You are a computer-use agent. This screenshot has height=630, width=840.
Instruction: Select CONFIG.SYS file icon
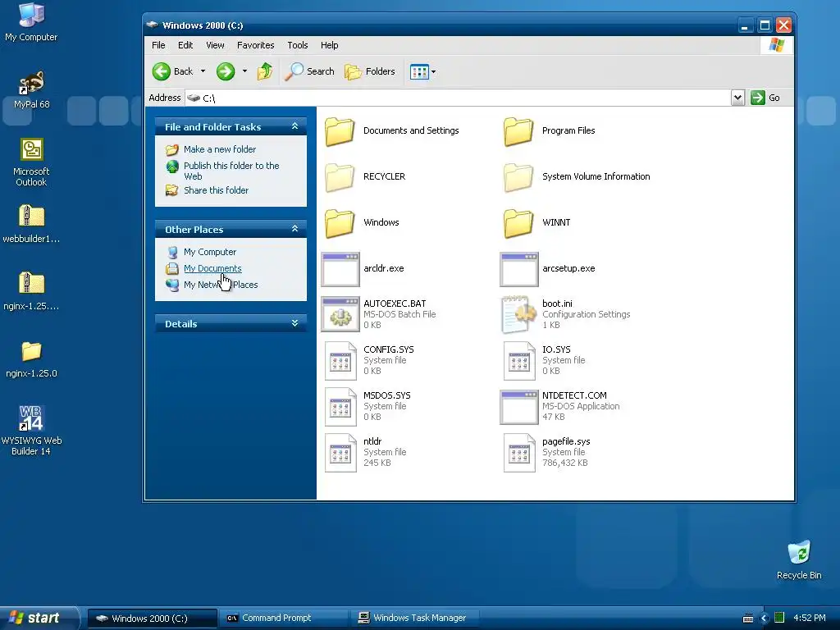point(340,361)
